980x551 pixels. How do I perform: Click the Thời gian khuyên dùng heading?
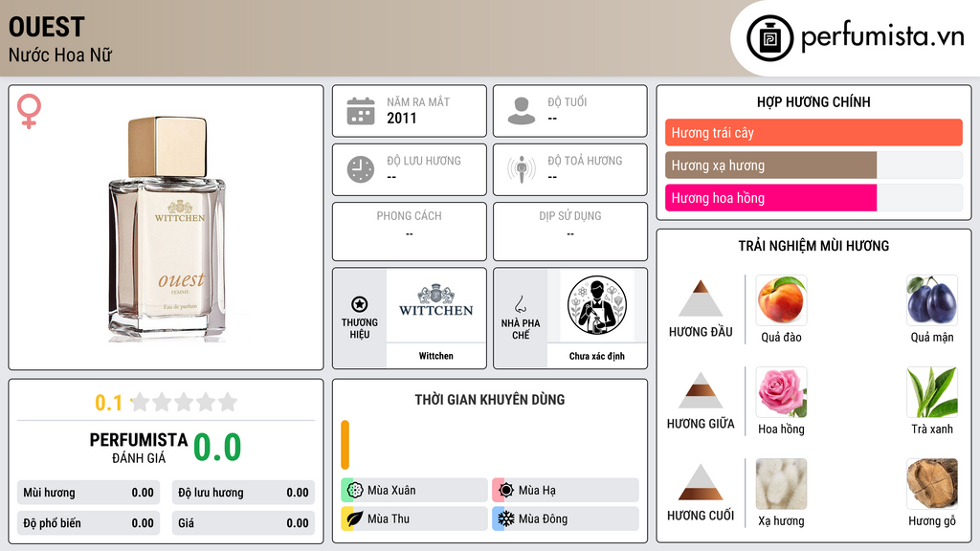click(x=490, y=399)
